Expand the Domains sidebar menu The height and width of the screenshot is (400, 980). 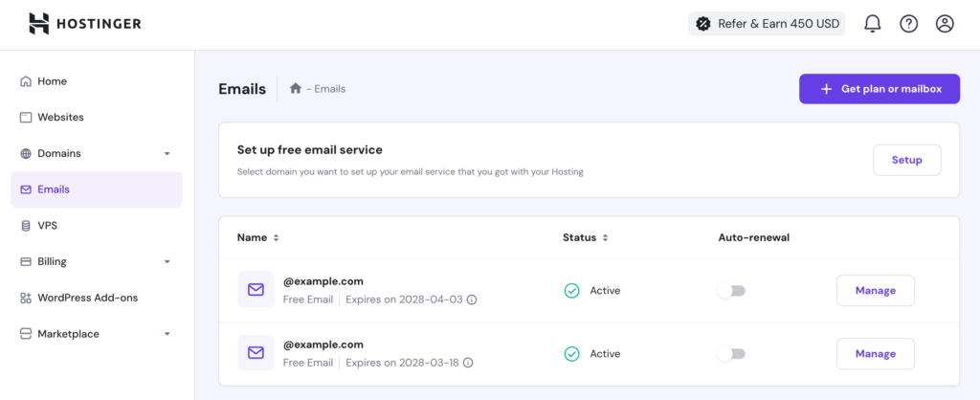tap(167, 153)
